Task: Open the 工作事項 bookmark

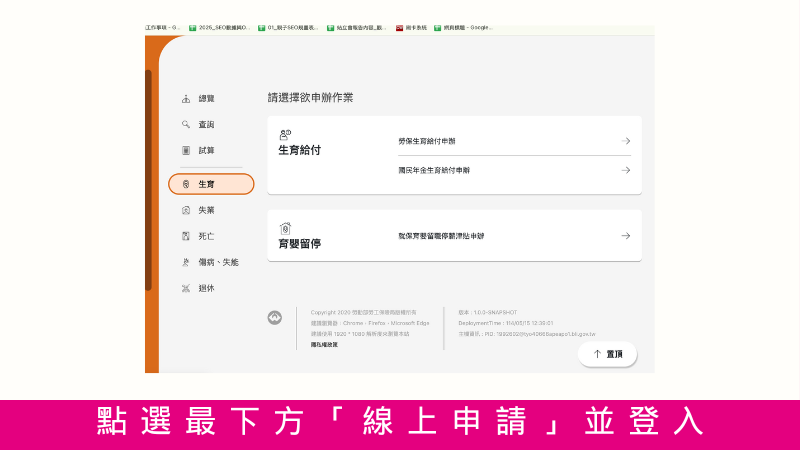Action: click(x=163, y=28)
